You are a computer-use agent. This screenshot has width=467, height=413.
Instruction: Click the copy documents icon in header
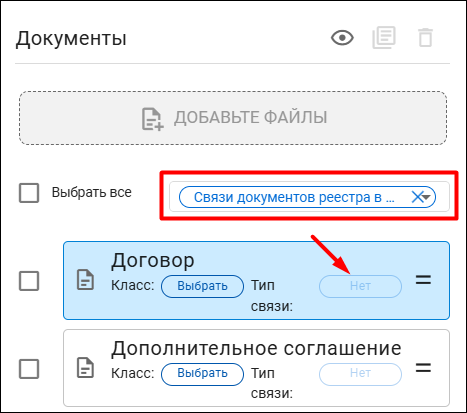coord(384,38)
